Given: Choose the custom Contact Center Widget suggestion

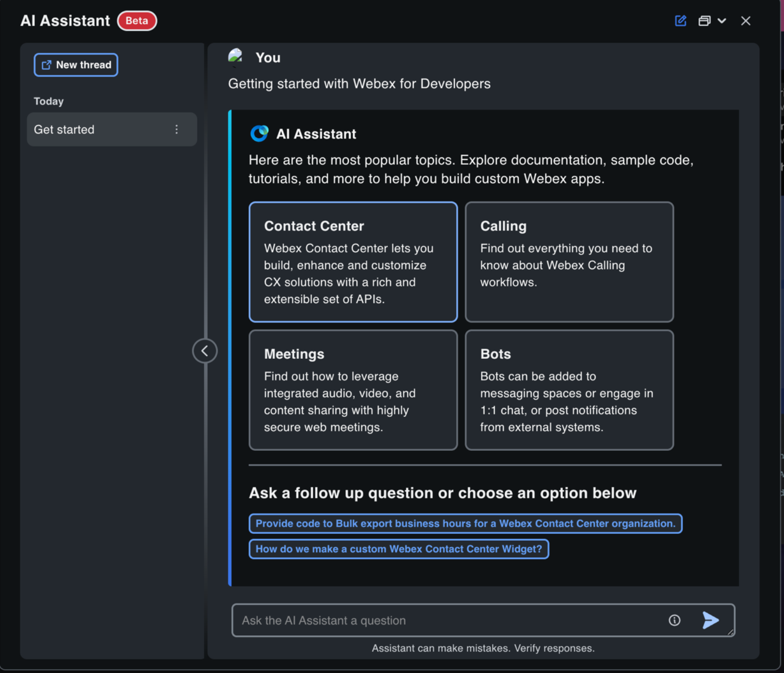Looking at the screenshot, I should click(399, 549).
